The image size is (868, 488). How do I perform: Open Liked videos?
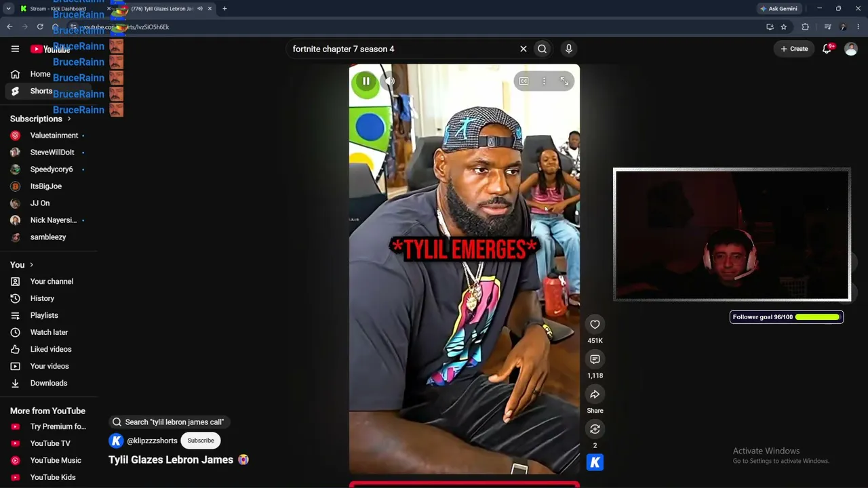click(x=49, y=349)
